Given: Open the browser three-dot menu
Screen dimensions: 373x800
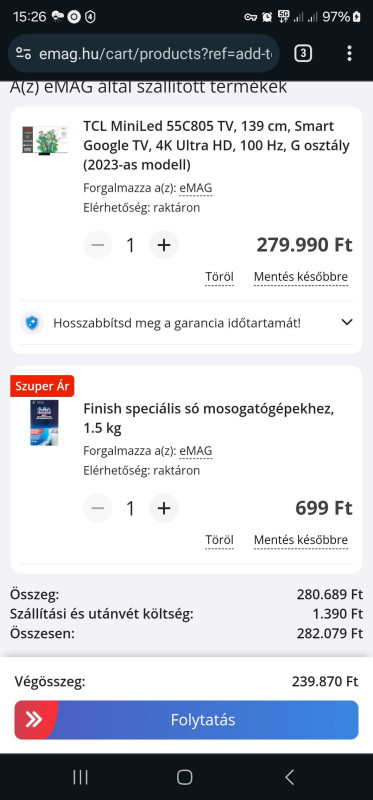Looking at the screenshot, I should 349,53.
